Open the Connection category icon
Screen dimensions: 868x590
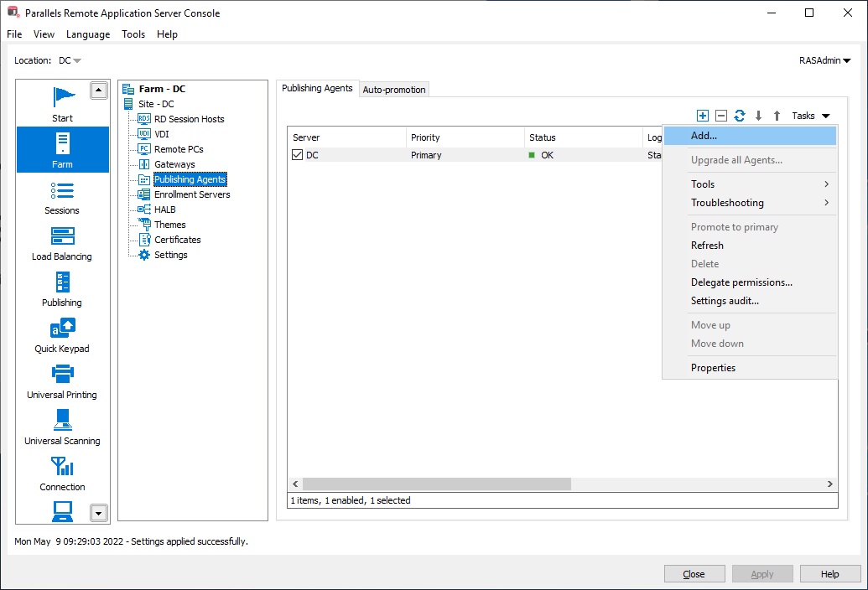(63, 466)
